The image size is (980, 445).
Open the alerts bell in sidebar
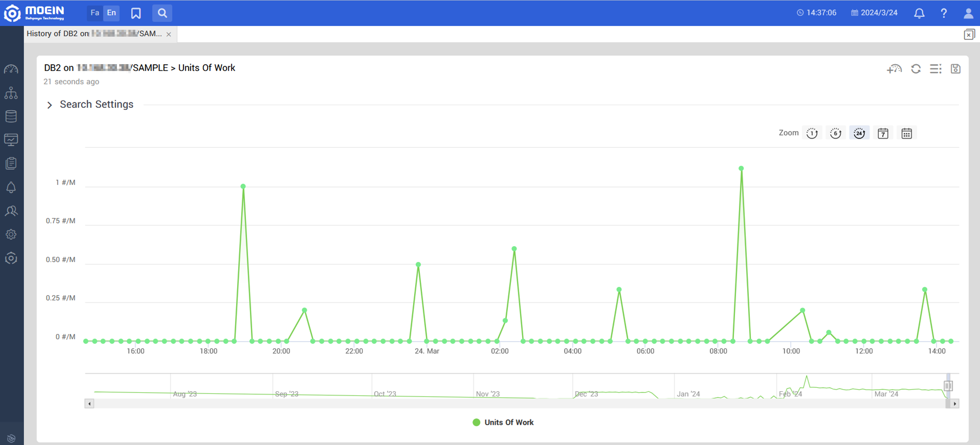[11, 187]
